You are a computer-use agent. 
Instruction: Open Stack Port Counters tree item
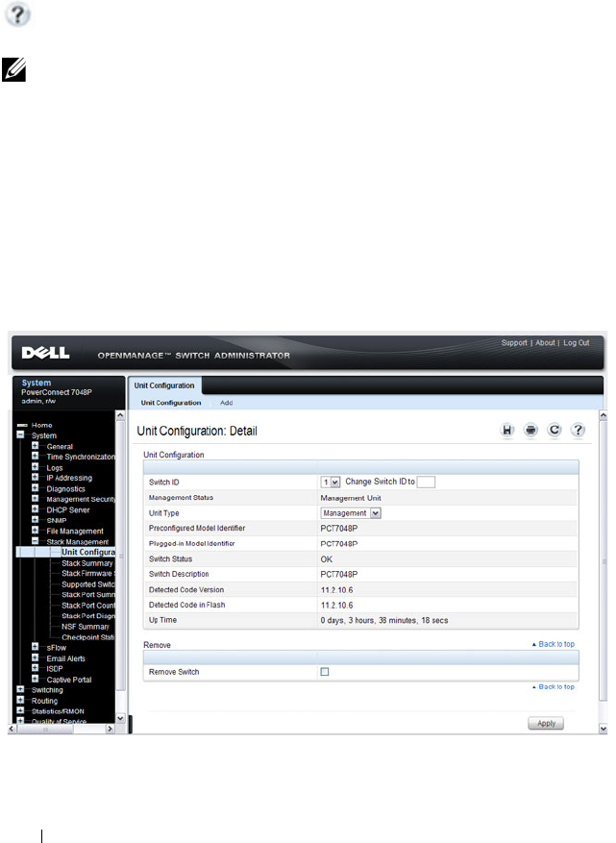tap(88, 606)
